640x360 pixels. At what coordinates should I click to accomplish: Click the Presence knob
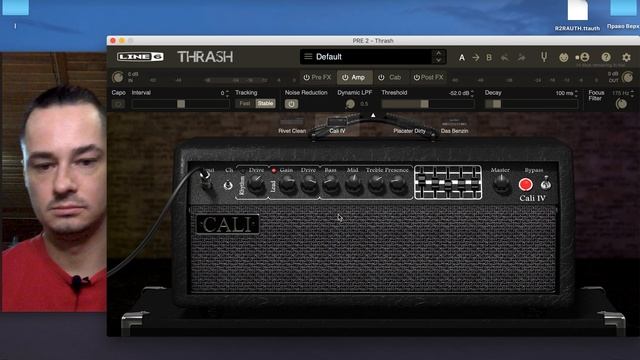pyautogui.click(x=397, y=184)
